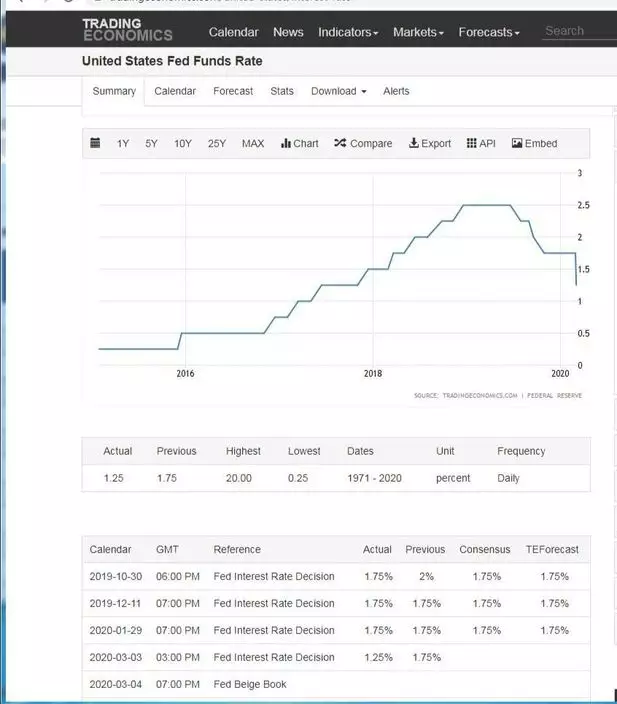Open the API grid icon
Screen dimensions: 617x704
471,143
